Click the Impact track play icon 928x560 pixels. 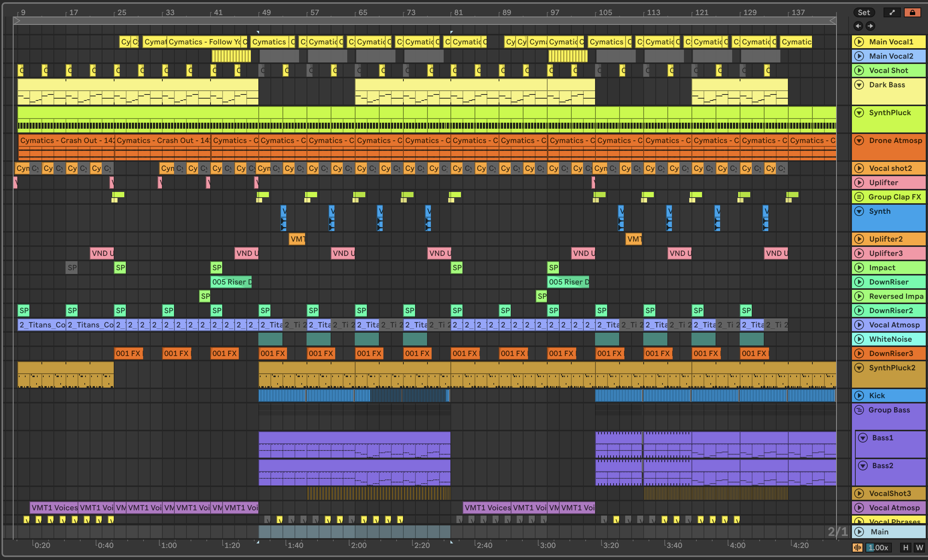(859, 268)
